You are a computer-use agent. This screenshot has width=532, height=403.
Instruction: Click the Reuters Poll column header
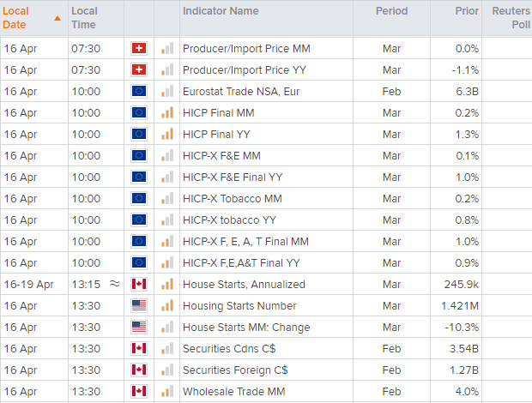click(x=510, y=18)
